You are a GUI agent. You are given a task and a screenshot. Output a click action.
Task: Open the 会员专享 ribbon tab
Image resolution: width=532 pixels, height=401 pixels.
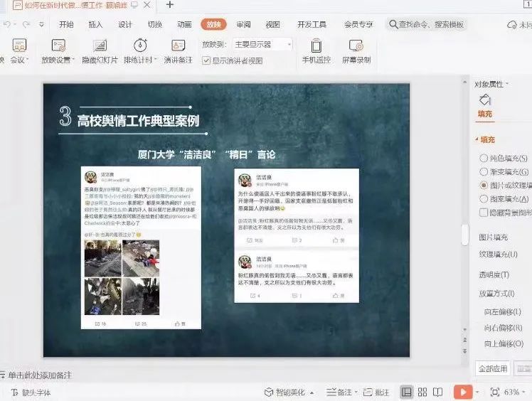click(358, 24)
